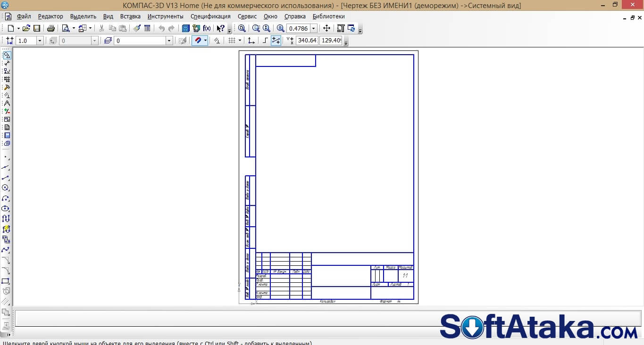
Task: Open the layer number 0 dropdown
Action: point(169,41)
